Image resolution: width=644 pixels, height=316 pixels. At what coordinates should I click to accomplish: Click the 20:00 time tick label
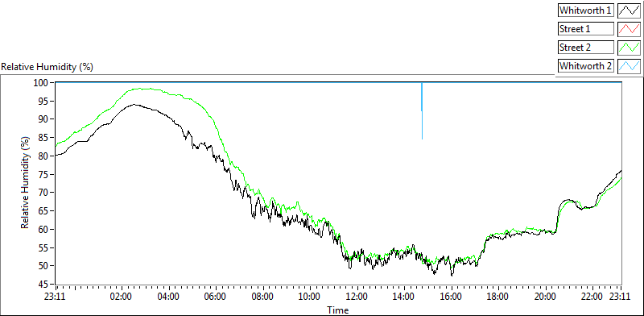(x=546, y=296)
